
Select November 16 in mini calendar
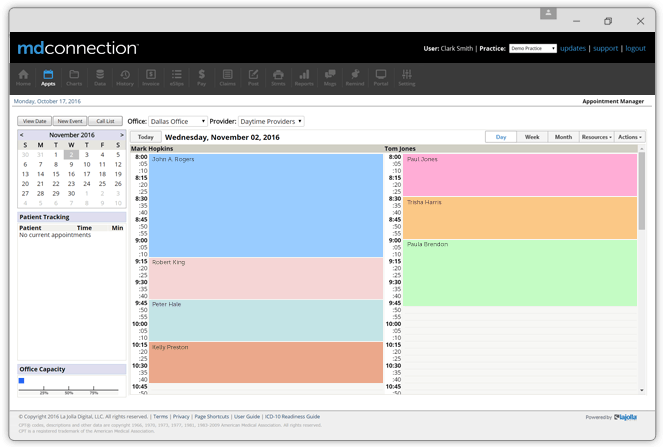pyautogui.click(x=71, y=174)
